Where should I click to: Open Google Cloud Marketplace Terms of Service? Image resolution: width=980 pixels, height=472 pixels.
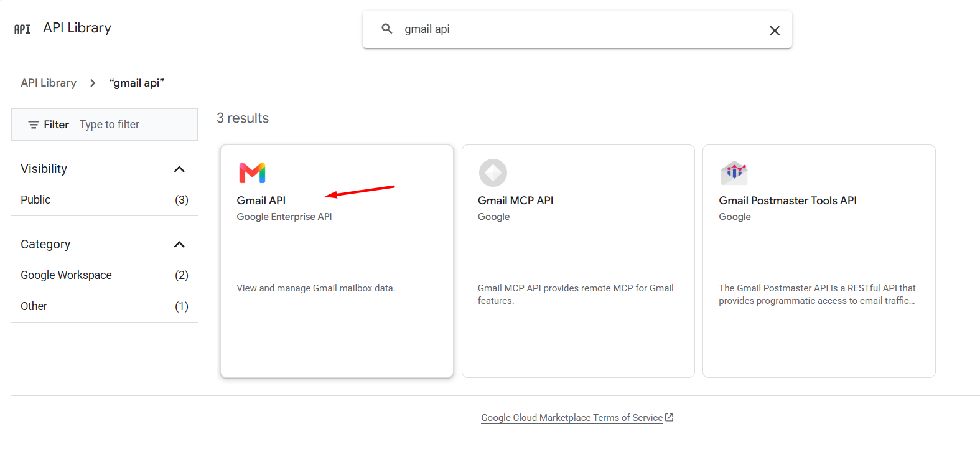coord(572,418)
